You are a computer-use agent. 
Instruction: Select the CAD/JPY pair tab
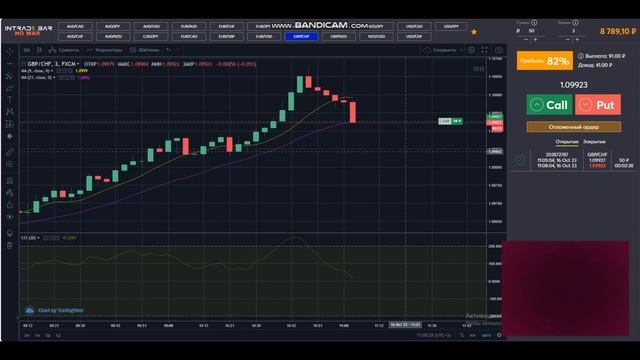click(x=151, y=36)
